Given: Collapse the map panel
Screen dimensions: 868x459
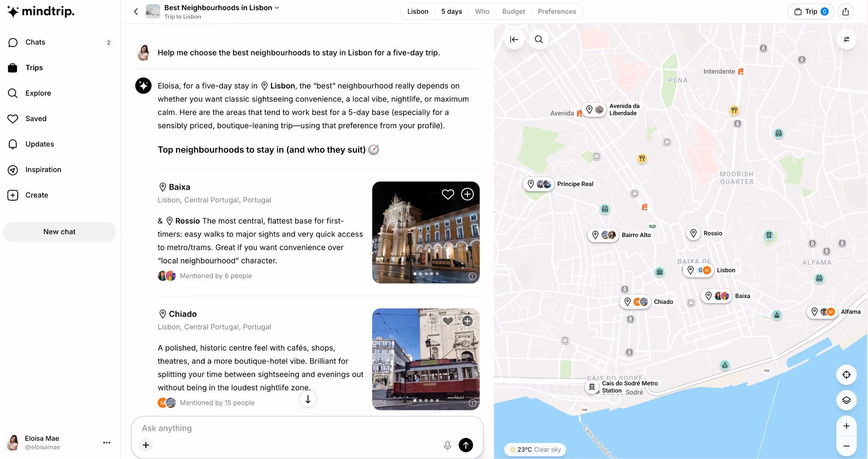Looking at the screenshot, I should point(514,39).
